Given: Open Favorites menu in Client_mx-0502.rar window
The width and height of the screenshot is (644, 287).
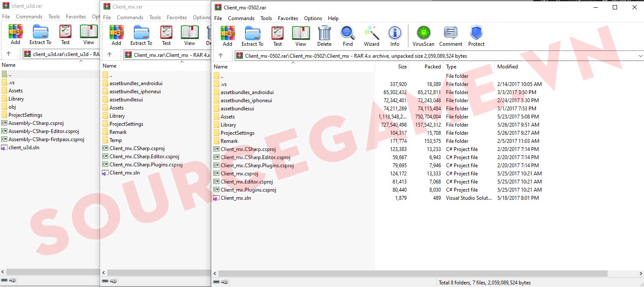Looking at the screenshot, I should tap(288, 18).
